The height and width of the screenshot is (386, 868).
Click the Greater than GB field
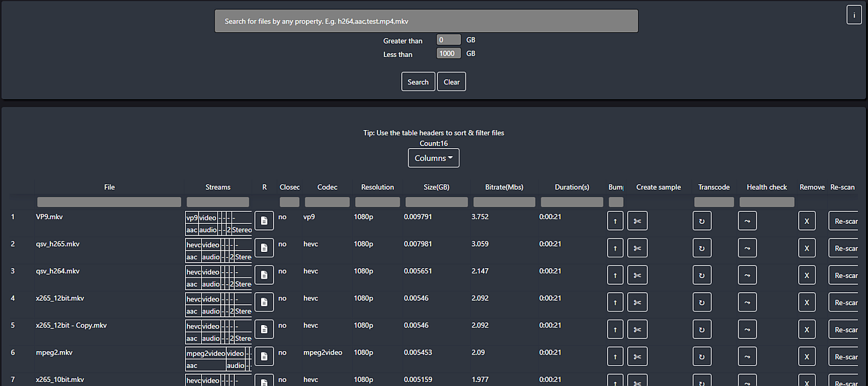point(449,40)
